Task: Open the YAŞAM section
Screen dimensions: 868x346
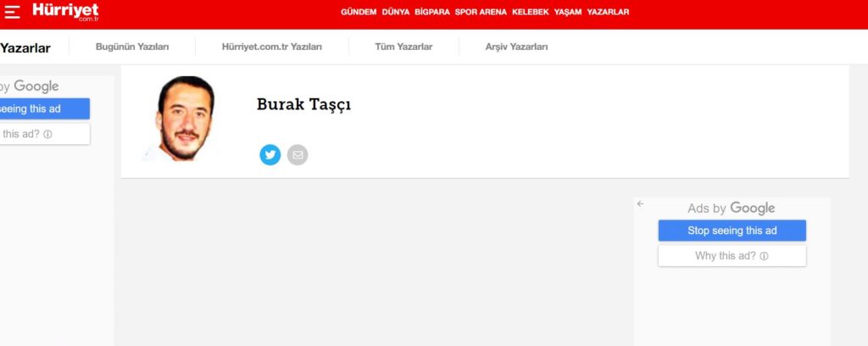Action: (x=567, y=12)
